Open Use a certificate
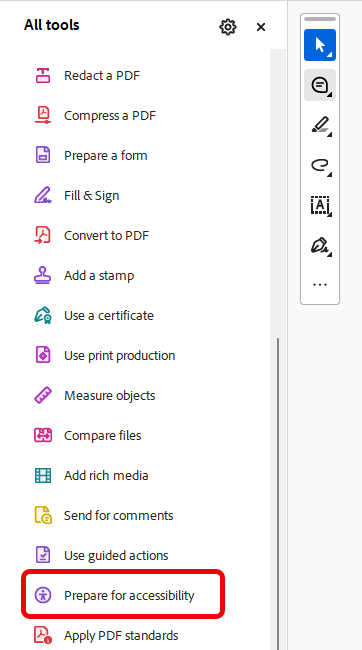This screenshot has width=362, height=650. [x=109, y=315]
